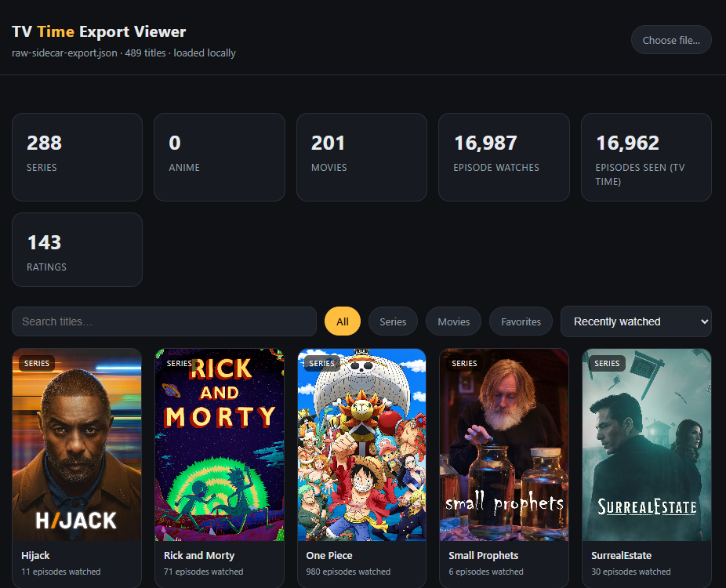Click '30 episodes watched' text
726x588 pixels.
click(630, 572)
